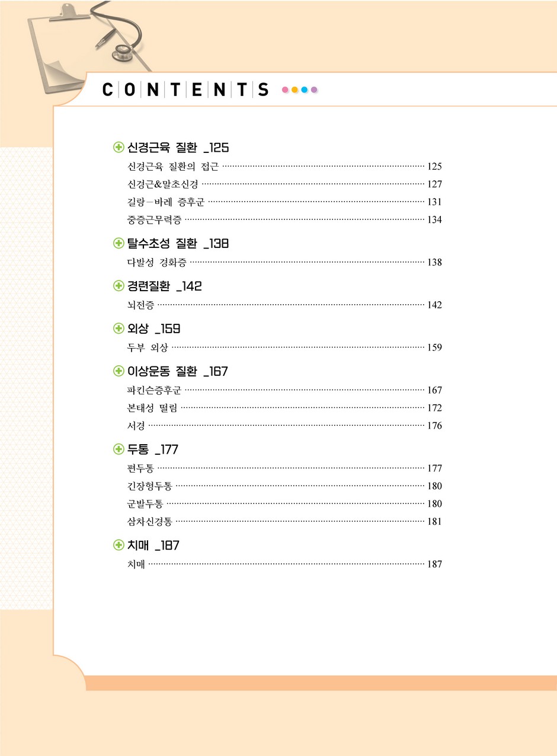Click the 이상운동 질환 _167 section heading
557x756 pixels.
point(178,372)
